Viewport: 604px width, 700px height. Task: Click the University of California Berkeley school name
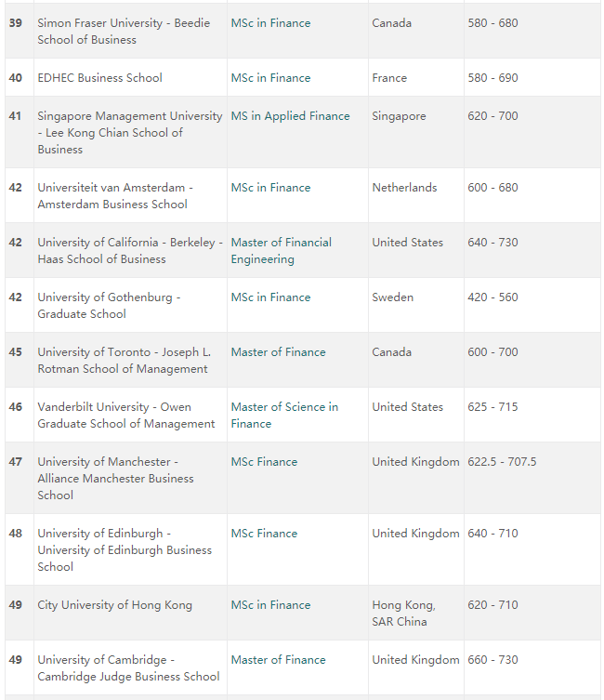click(x=130, y=251)
